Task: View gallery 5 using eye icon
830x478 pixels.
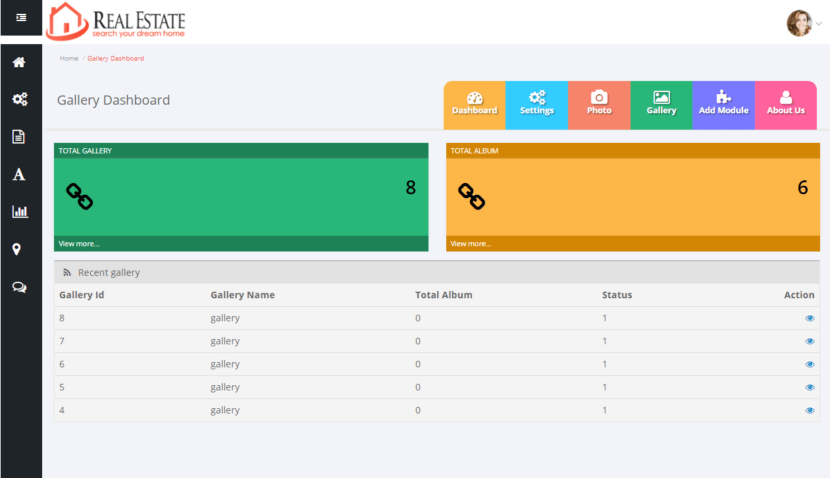Action: (809, 387)
